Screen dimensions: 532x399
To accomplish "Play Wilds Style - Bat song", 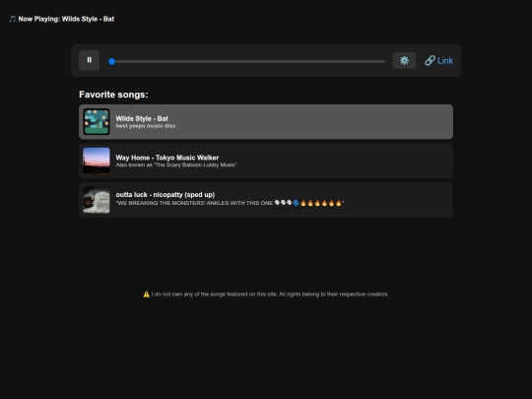I will pyautogui.click(x=266, y=122).
